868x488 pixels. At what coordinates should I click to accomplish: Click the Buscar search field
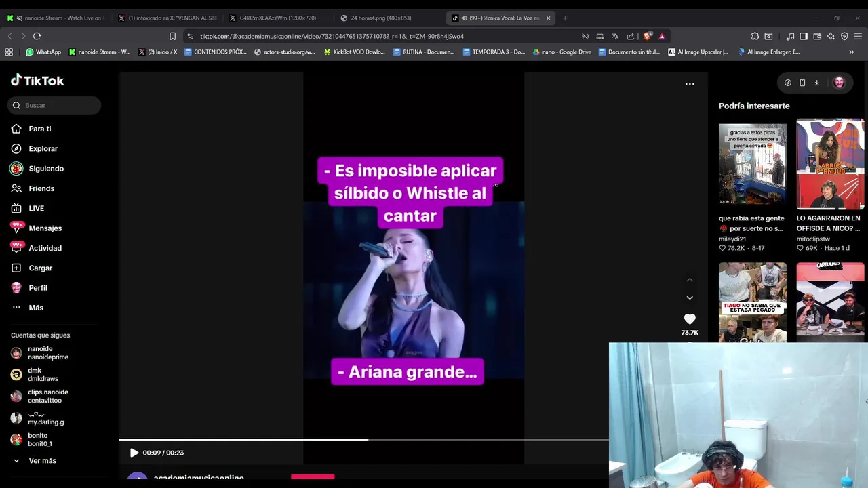click(54, 105)
